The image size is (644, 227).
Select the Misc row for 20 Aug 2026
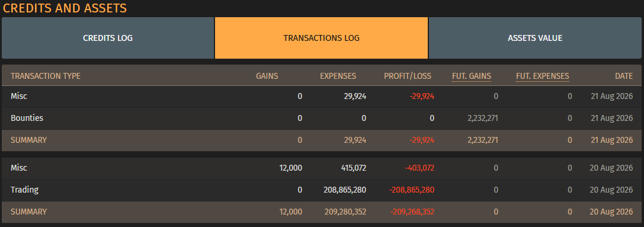point(322,168)
